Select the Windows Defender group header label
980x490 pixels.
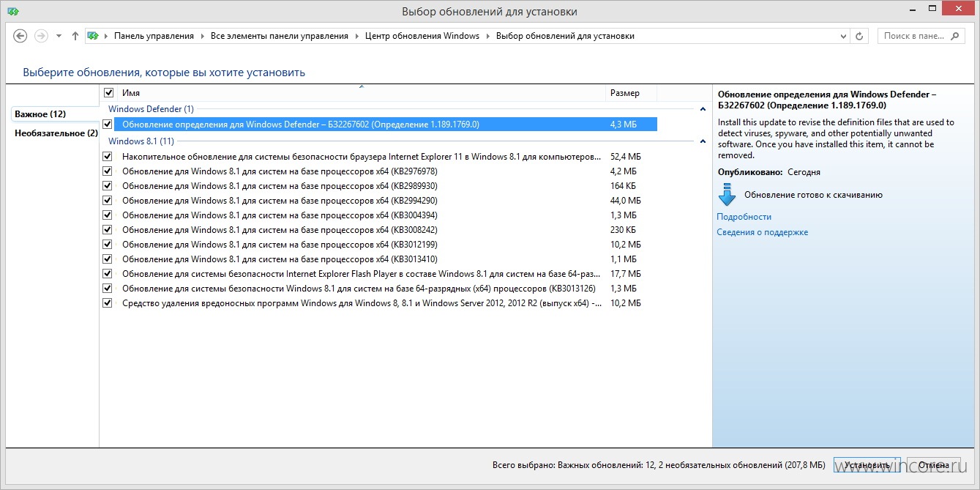[151, 109]
